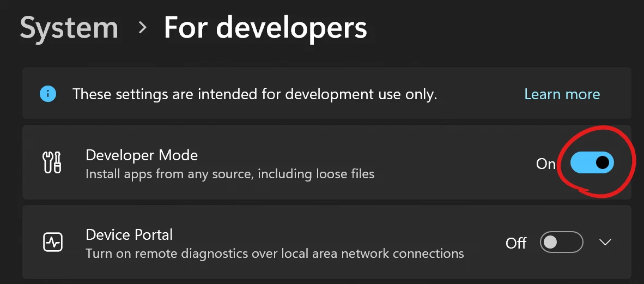Enable the Device Portal toggle
Viewport: 644px width, 284px height.
561,242
